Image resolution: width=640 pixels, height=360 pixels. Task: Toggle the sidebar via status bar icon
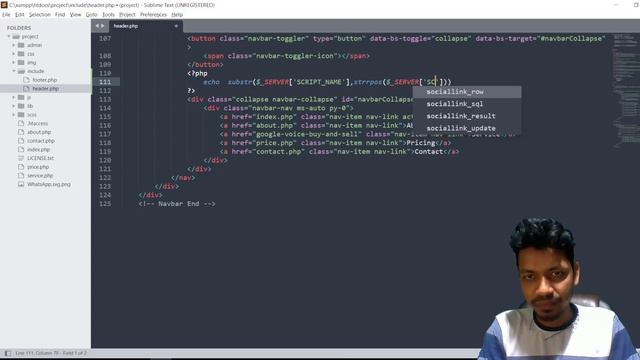(8, 353)
